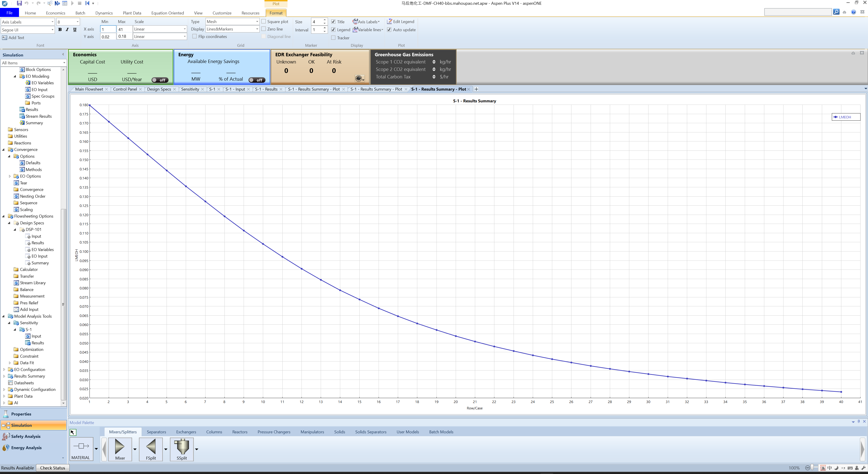The width and height of the screenshot is (868, 474).
Task: Enable the Square plot checkbox
Action: [264, 21]
